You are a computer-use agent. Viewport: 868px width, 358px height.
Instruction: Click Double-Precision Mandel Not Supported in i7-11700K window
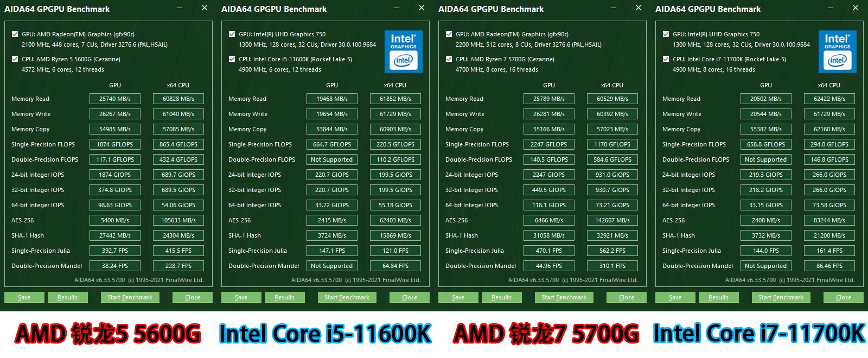pos(766,266)
